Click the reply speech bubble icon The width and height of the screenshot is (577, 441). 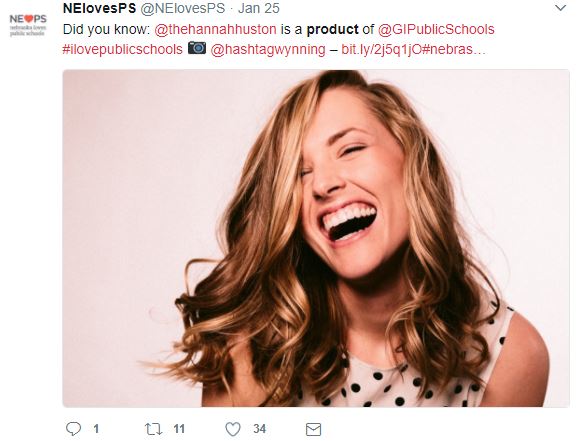(x=73, y=429)
